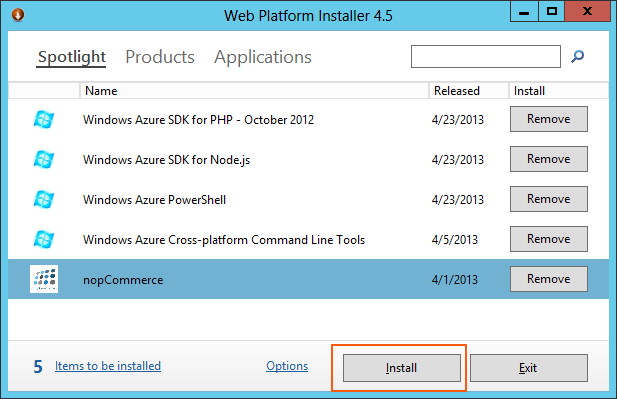The width and height of the screenshot is (617, 399).
Task: Click the Windows Azure PowerShell icon
Action: [44, 200]
